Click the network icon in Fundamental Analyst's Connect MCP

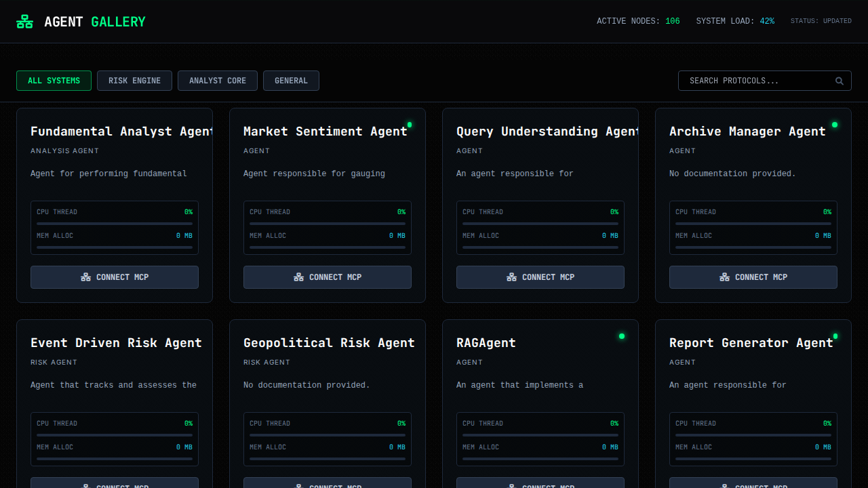click(86, 277)
